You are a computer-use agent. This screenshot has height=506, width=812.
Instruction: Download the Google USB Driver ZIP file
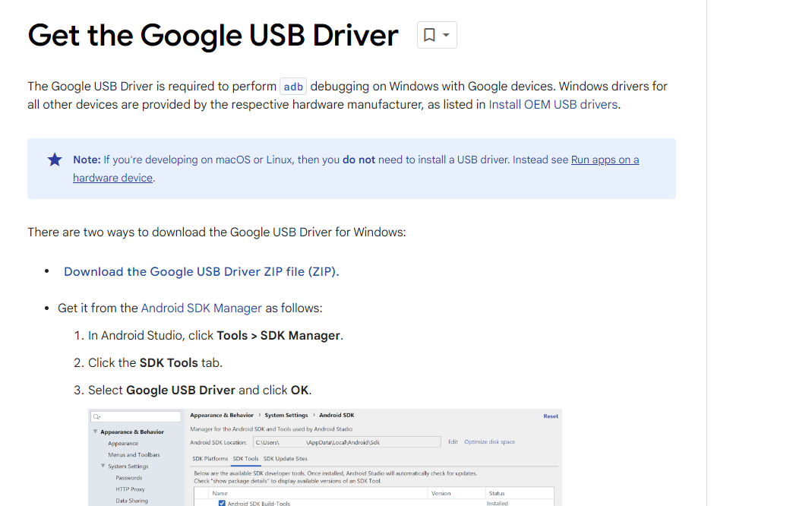201,272
